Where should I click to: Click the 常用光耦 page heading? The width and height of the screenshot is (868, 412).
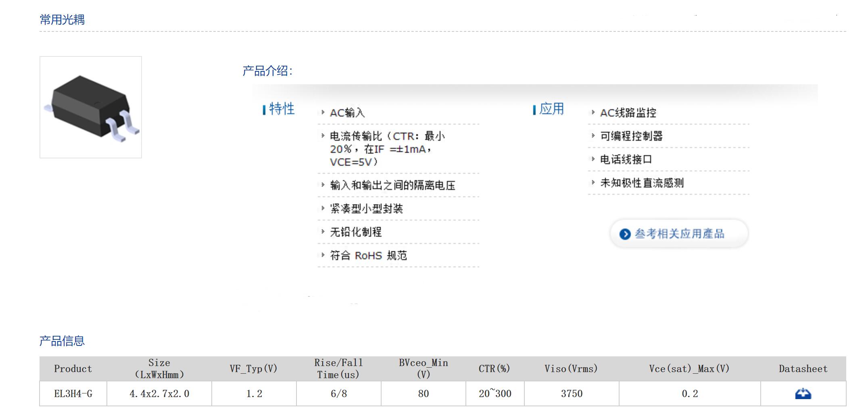[x=62, y=20]
